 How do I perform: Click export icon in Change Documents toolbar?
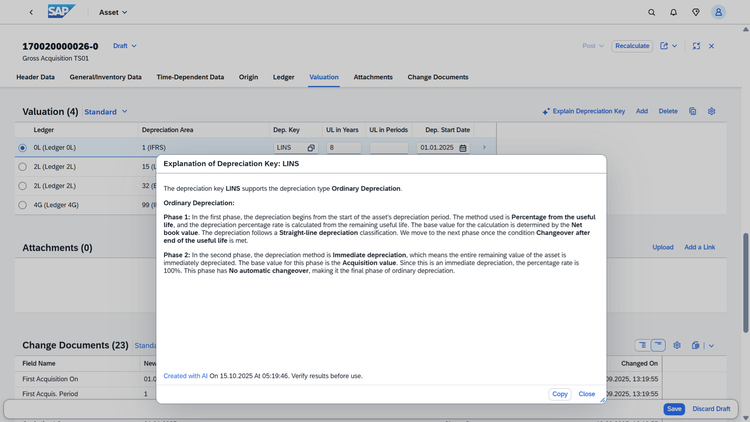695,345
